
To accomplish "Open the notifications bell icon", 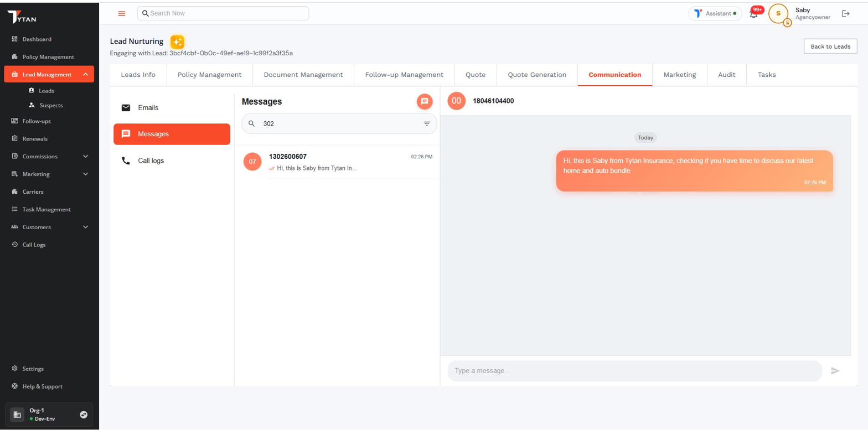I will pyautogui.click(x=753, y=14).
